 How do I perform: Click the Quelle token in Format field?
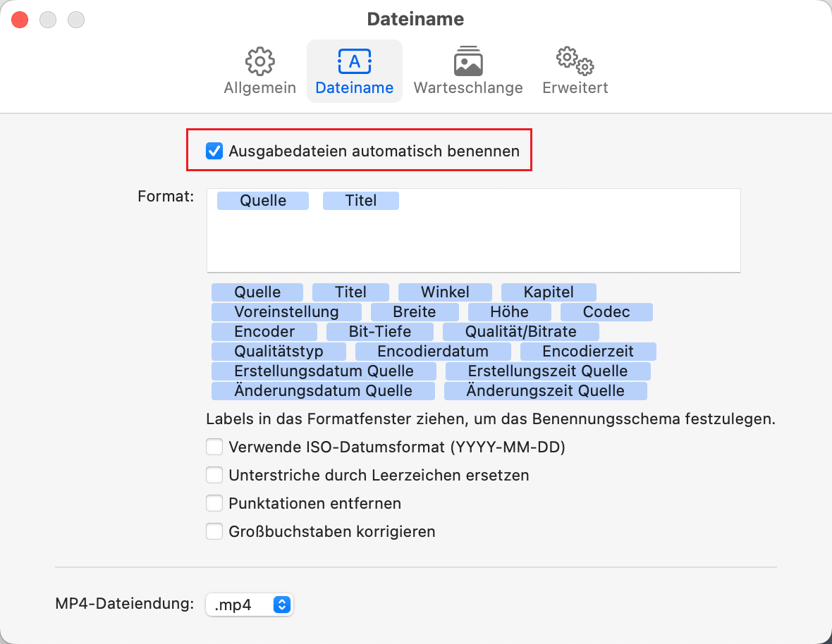click(x=263, y=201)
